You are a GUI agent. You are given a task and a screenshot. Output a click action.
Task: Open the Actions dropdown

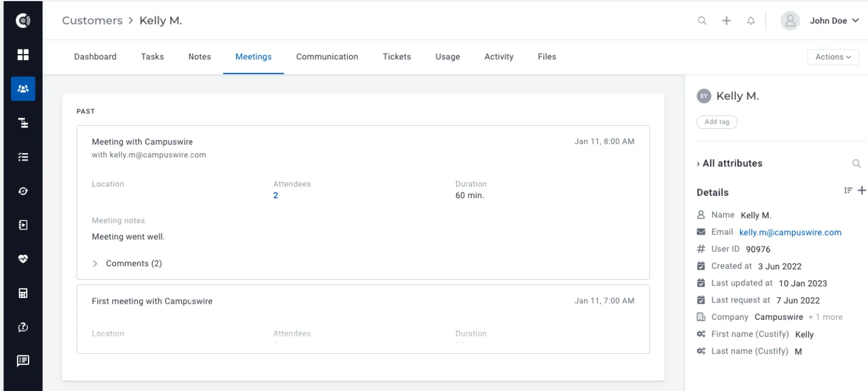tap(833, 57)
